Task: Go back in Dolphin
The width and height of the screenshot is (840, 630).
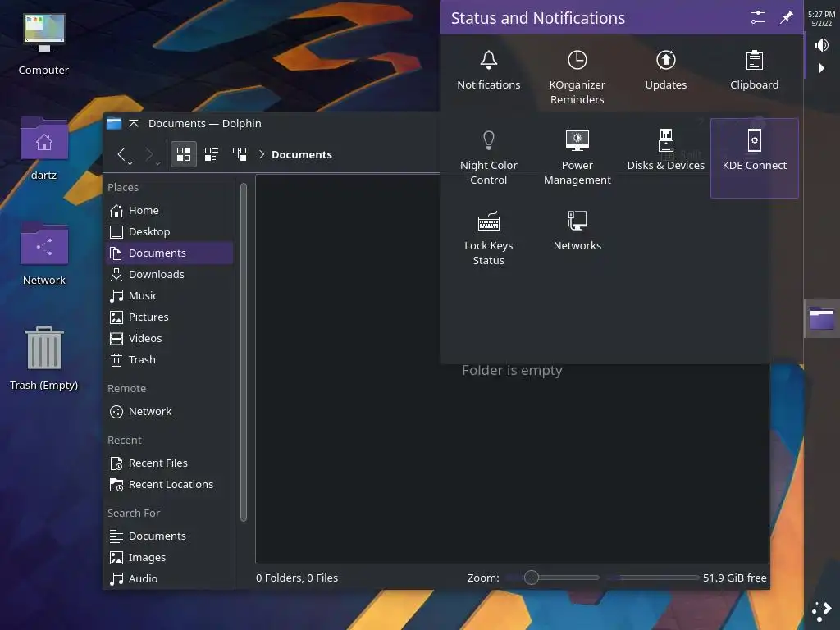Action: (x=121, y=154)
